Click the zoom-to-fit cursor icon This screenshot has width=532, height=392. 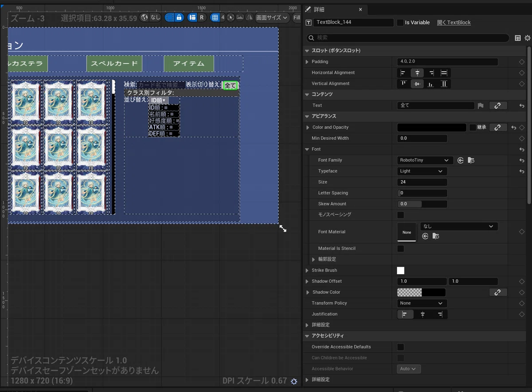pos(231,18)
